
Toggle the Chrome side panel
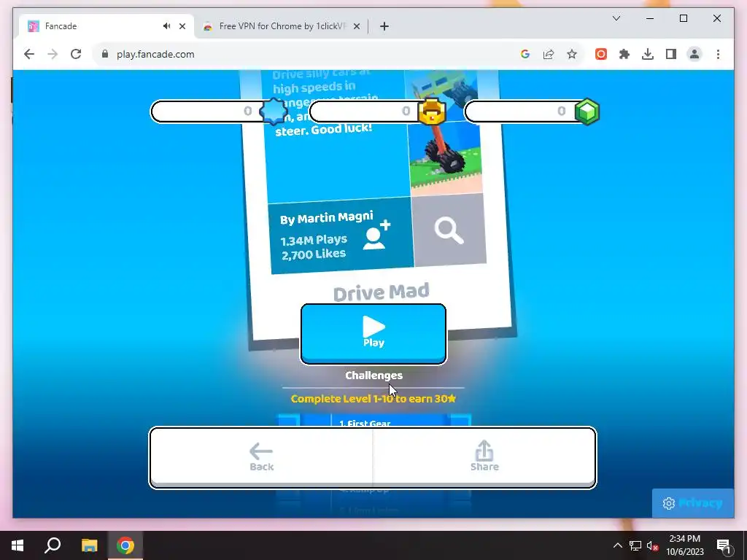click(x=671, y=54)
